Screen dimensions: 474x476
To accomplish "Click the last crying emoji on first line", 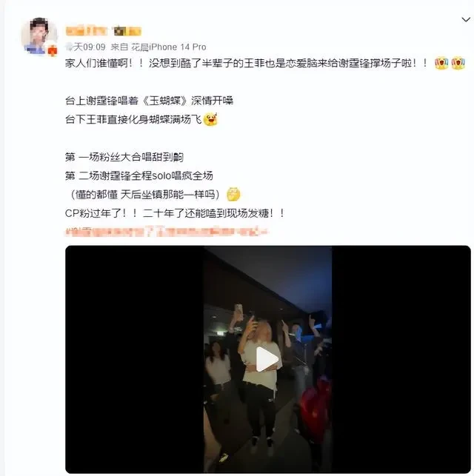I will click(x=458, y=63).
